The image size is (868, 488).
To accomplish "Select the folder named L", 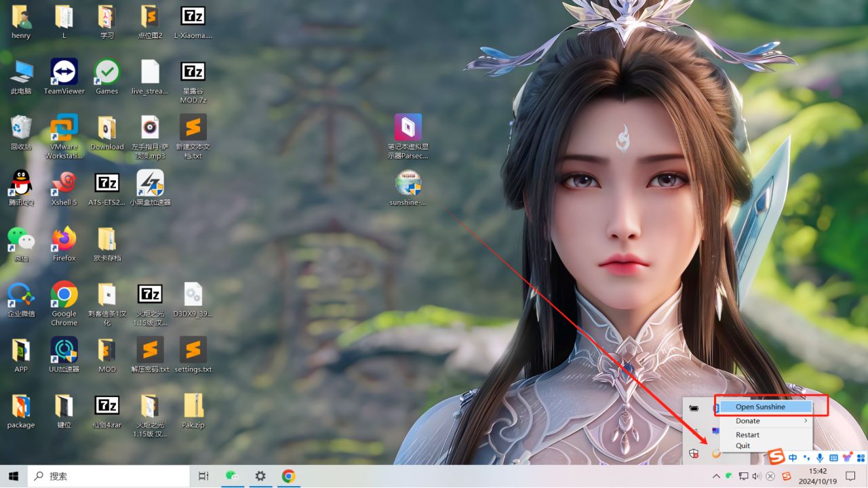I will pyautogui.click(x=64, y=22).
